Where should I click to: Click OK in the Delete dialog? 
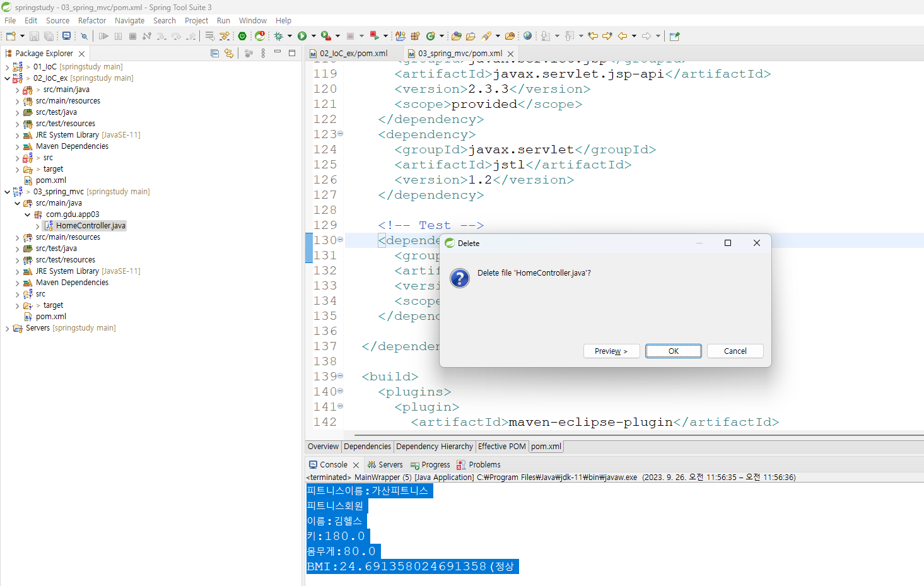pyautogui.click(x=674, y=351)
